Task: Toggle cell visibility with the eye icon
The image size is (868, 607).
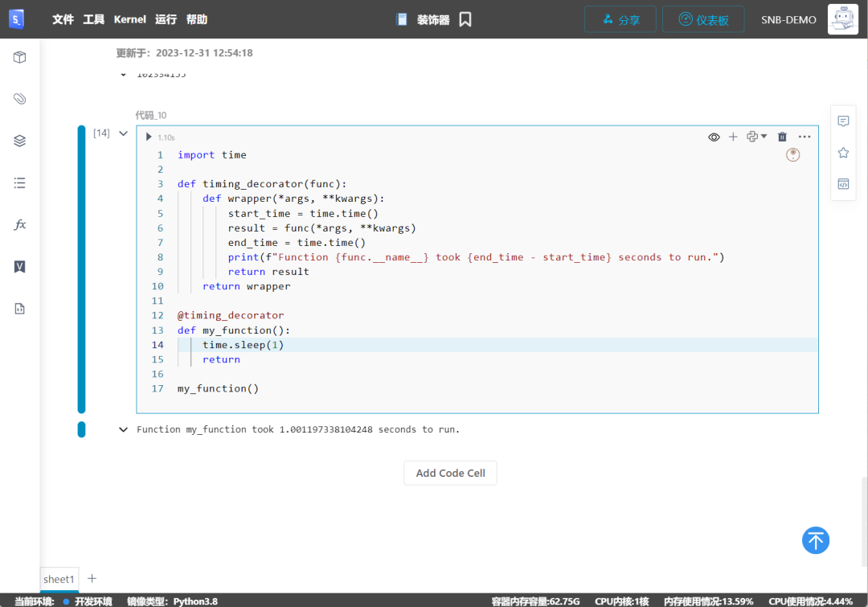Action: click(x=714, y=137)
